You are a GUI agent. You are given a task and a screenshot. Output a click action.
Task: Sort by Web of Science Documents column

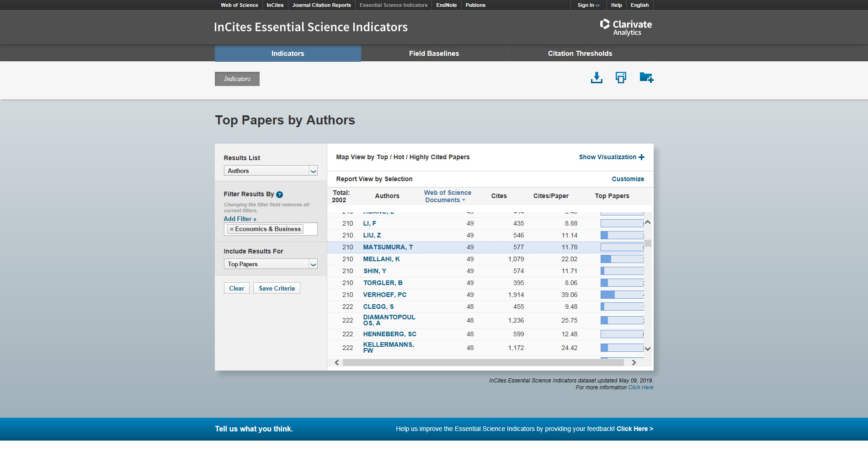click(x=447, y=196)
